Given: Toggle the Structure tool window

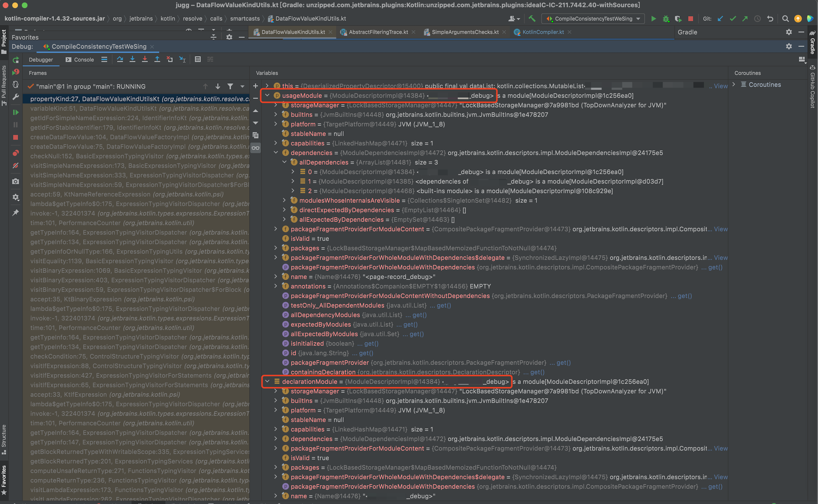Looking at the screenshot, I should pos(4,440).
